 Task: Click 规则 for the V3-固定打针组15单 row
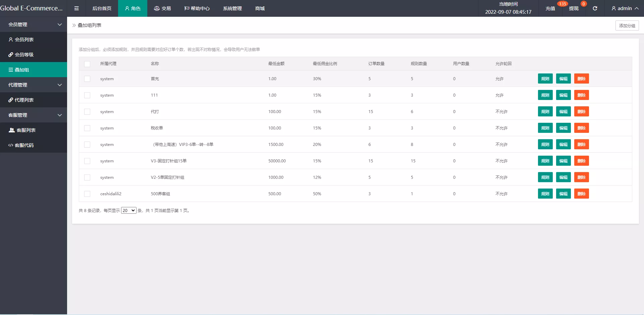point(545,161)
